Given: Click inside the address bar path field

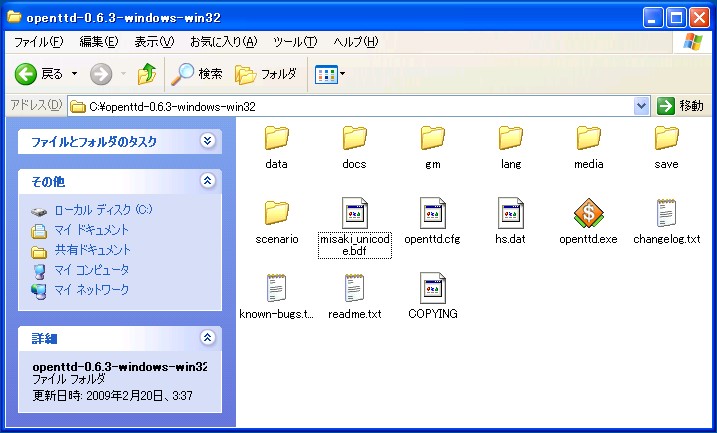Looking at the screenshot, I should point(350,106).
